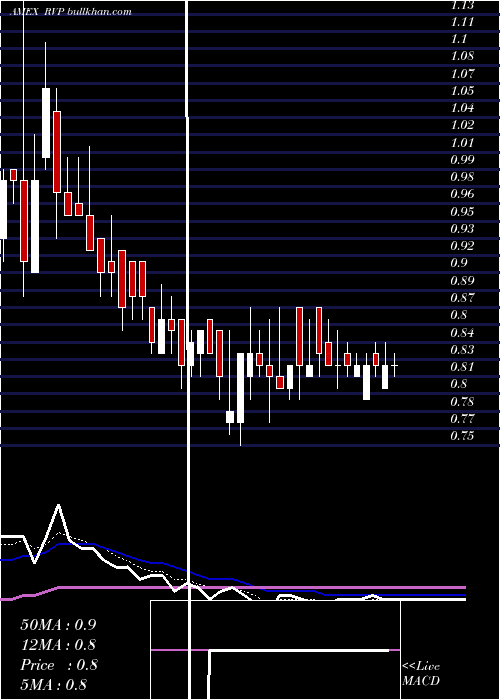The image size is (500, 700).
Task: Select the 0.96 price axis label
Action: click(462, 194)
